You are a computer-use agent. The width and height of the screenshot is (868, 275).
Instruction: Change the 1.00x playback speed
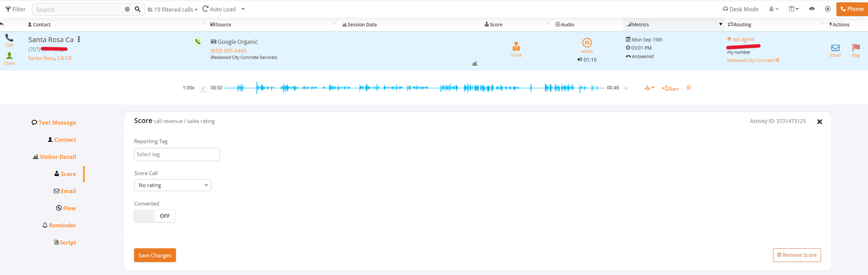pos(189,88)
